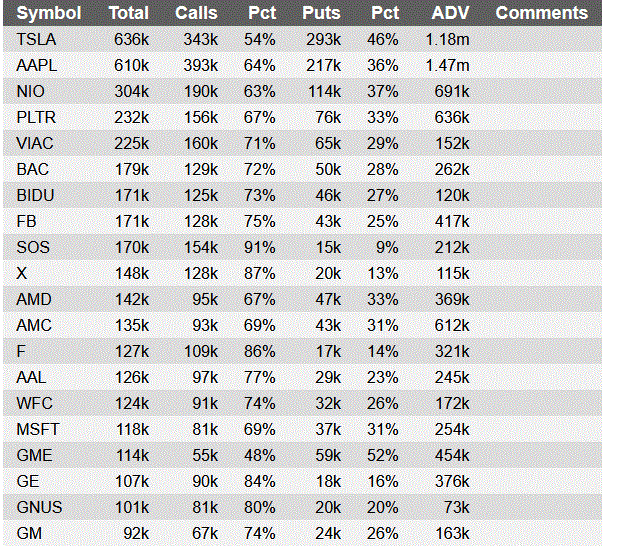
Task: Click the 91% calls percentage for SOS
Action: pyautogui.click(x=261, y=247)
